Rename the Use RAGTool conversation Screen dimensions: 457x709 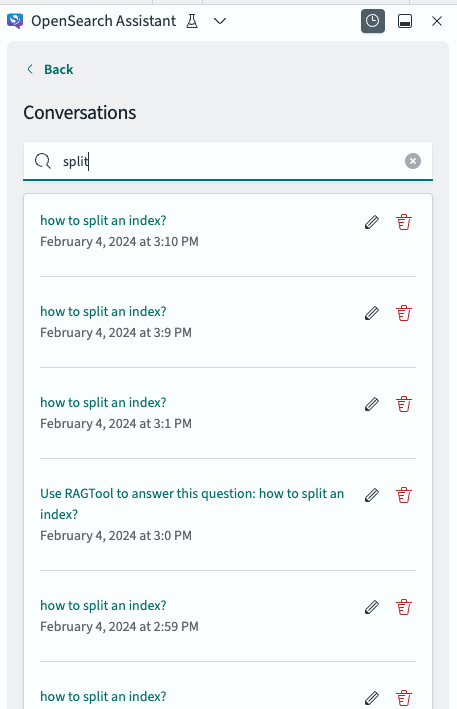[372, 495]
